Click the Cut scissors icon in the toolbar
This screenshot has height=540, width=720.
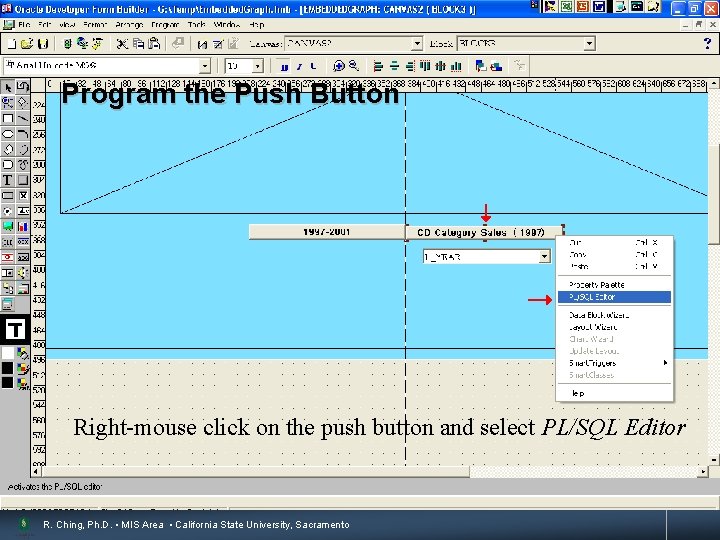[122, 44]
